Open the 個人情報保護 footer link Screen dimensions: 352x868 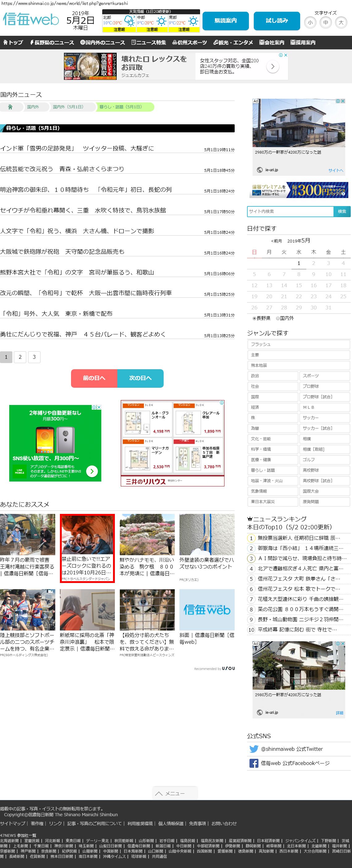171,823
